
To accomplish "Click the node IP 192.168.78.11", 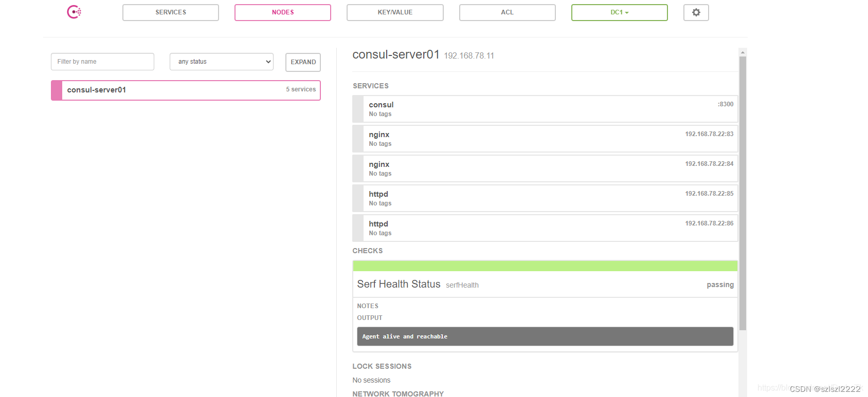I will point(469,55).
